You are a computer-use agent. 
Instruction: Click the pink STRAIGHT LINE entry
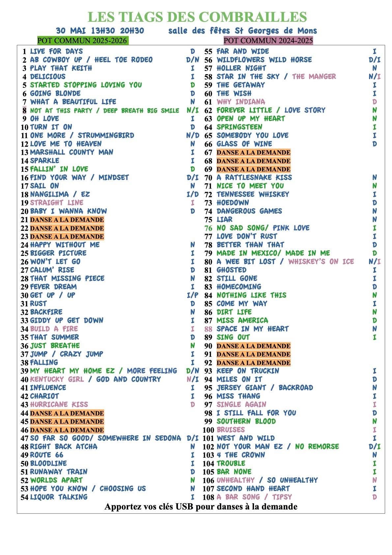[57, 203]
